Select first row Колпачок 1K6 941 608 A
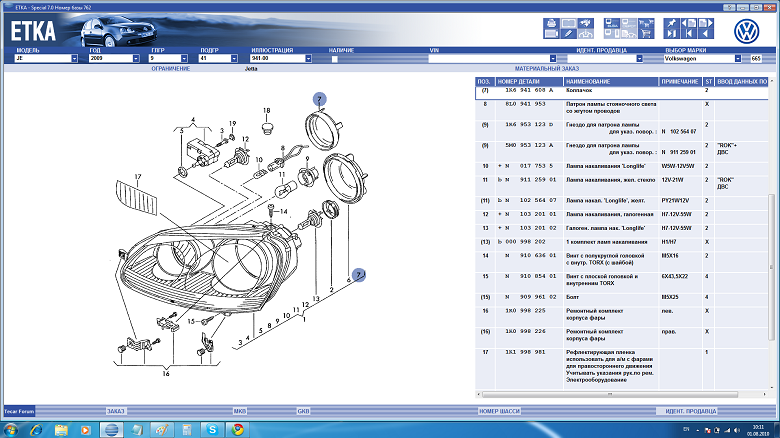Screen dimensions: 780x438 click(622, 92)
